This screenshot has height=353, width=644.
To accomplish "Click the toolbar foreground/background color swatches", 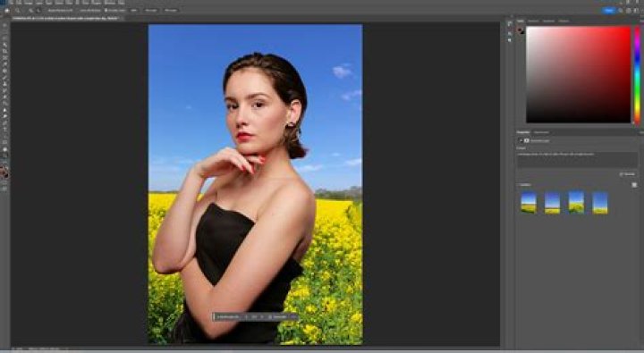I will (4, 172).
